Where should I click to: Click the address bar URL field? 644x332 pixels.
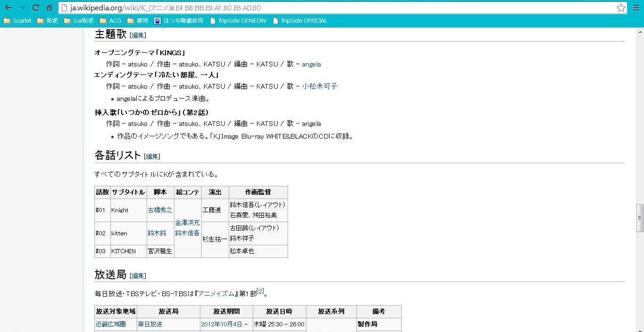click(x=330, y=8)
